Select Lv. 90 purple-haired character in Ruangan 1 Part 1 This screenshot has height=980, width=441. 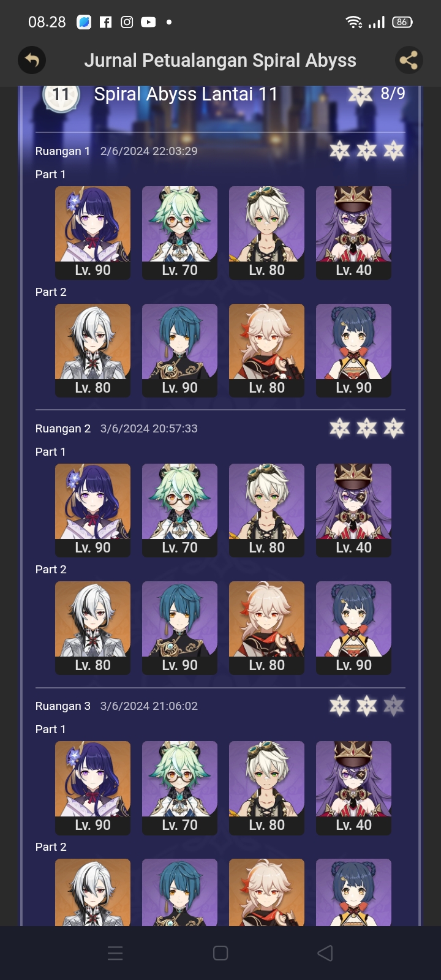[93, 233]
